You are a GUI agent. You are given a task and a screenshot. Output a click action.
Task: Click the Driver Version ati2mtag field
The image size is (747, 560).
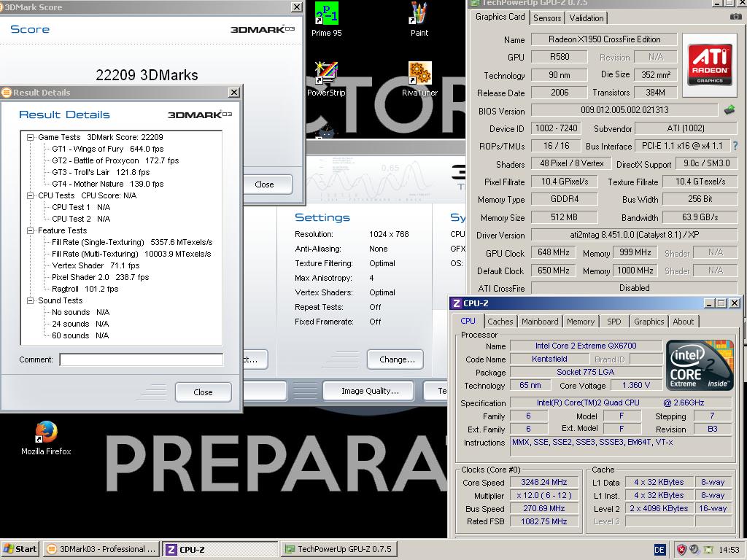pos(634,236)
